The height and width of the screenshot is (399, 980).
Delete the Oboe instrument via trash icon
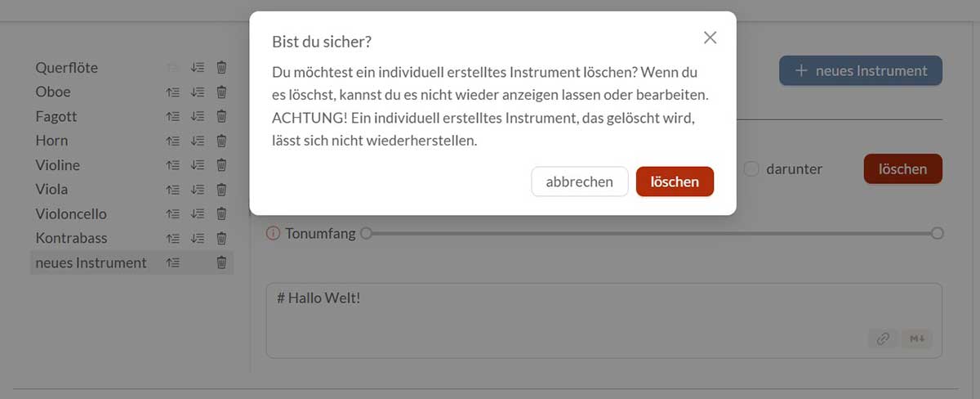point(221,92)
